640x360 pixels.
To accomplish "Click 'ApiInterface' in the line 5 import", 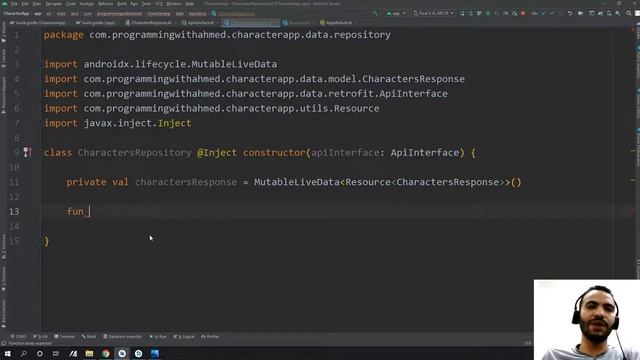I will [x=413, y=94].
